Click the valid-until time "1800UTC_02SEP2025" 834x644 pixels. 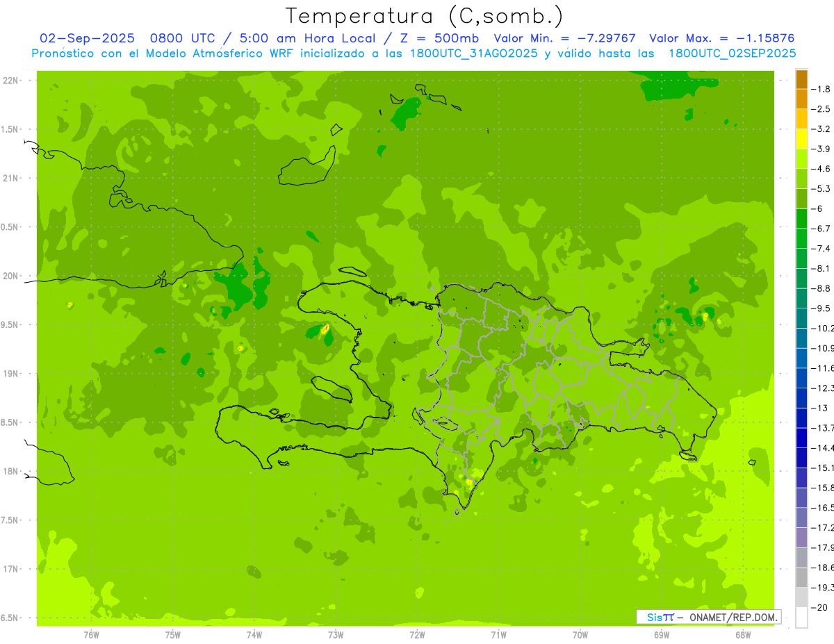click(x=733, y=53)
